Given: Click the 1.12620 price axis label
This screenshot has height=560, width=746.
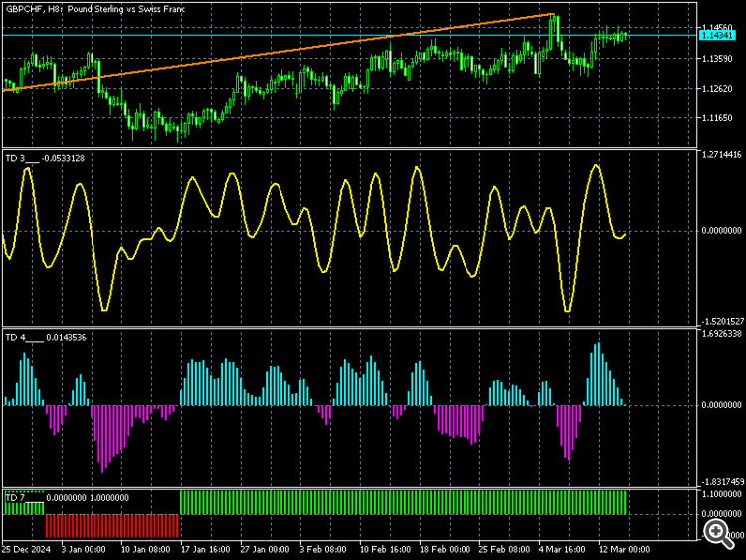Looking at the screenshot, I should click(717, 88).
